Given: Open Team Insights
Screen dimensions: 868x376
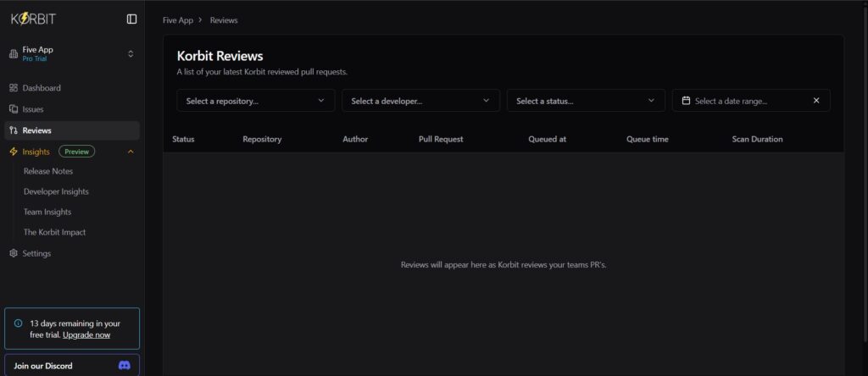Looking at the screenshot, I should pos(47,212).
